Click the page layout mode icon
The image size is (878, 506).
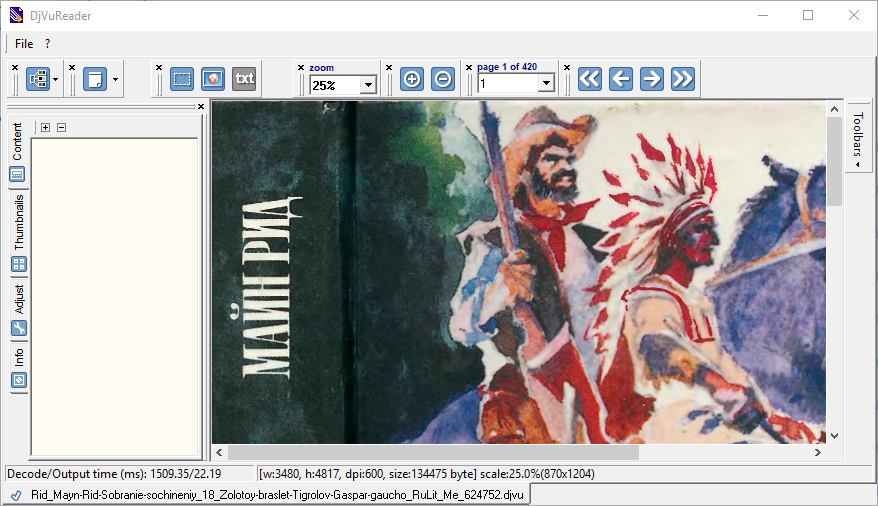point(95,79)
